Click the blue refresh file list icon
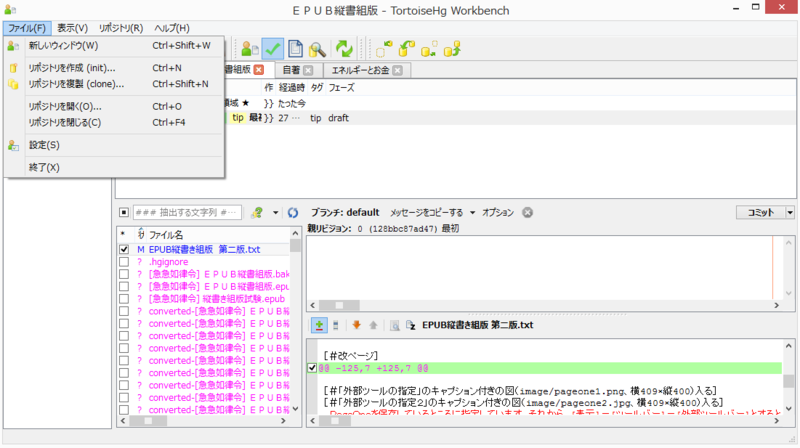 pos(293,212)
